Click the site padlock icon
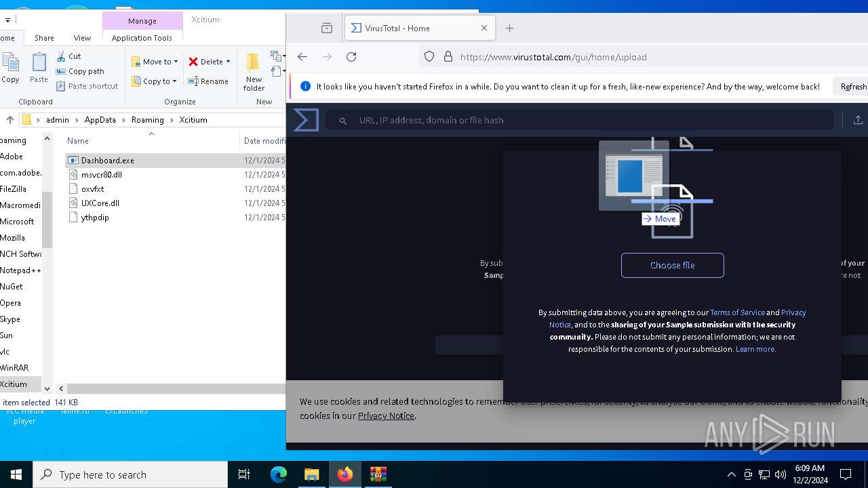Image resolution: width=868 pixels, height=488 pixels. [448, 57]
